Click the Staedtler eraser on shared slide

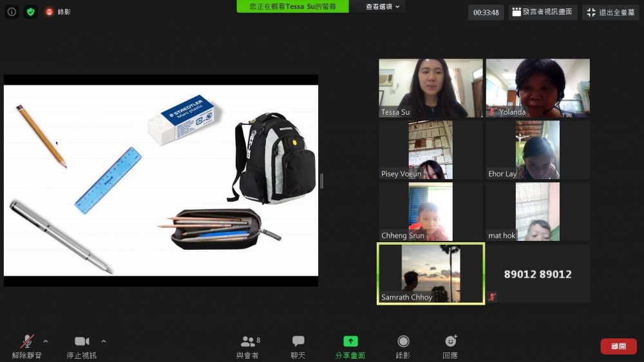[182, 120]
